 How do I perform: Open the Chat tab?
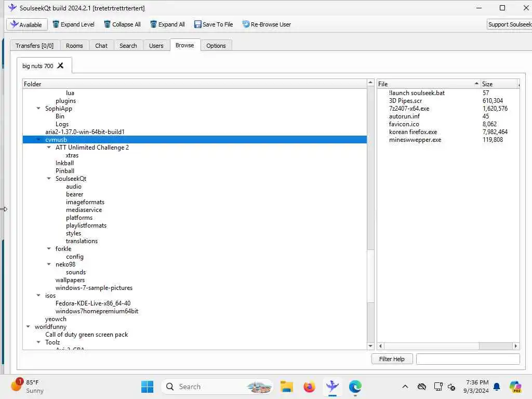pyautogui.click(x=101, y=46)
